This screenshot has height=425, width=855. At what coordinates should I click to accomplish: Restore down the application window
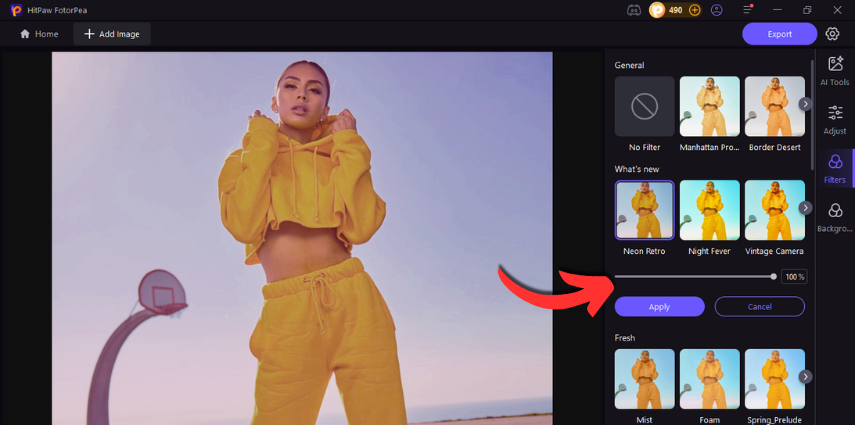(x=807, y=10)
